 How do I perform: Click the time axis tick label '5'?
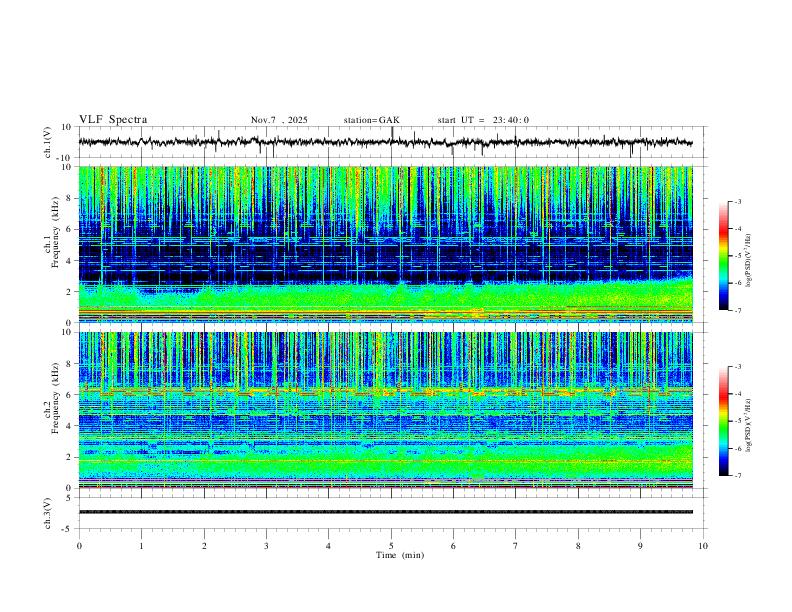391,546
